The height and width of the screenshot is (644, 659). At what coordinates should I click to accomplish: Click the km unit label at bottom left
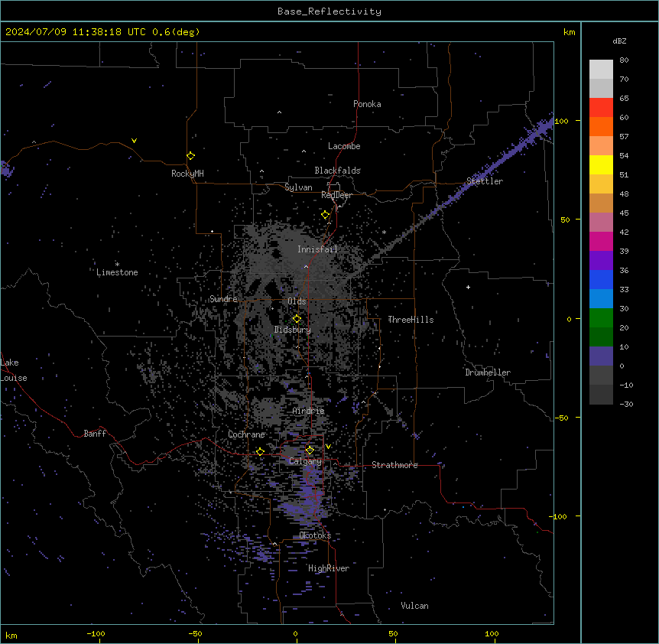(x=11, y=635)
